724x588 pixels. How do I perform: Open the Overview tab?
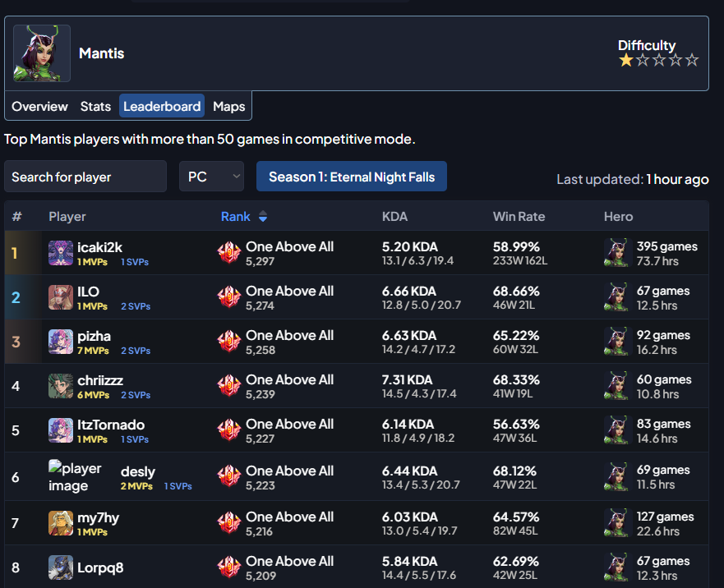[39, 106]
